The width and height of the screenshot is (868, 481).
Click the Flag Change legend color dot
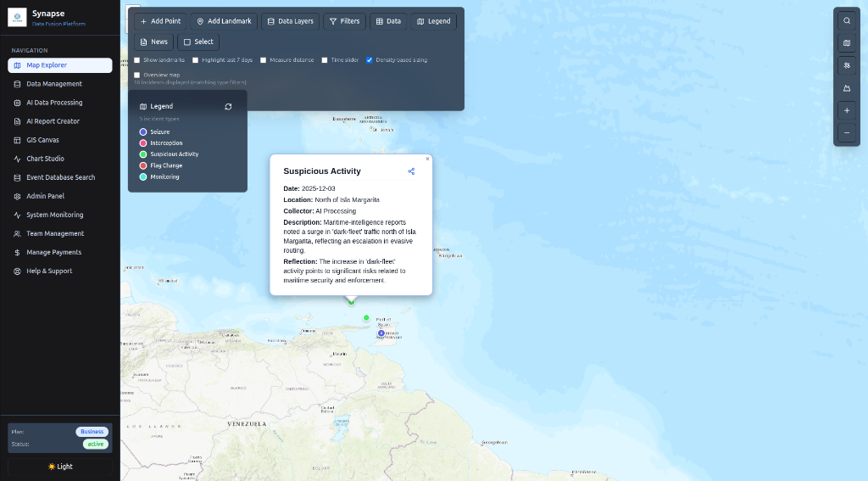pos(143,165)
